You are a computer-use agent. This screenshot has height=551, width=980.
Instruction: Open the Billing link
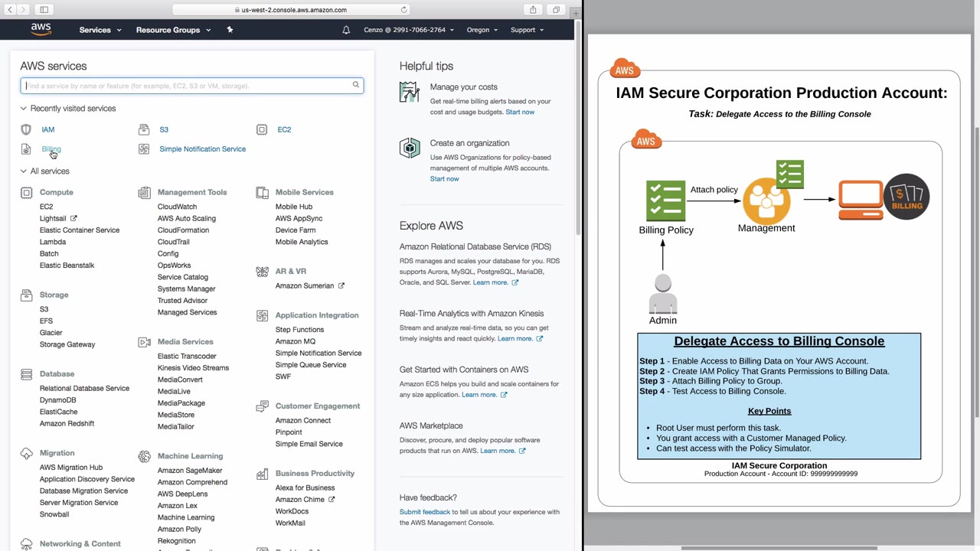[x=51, y=149]
